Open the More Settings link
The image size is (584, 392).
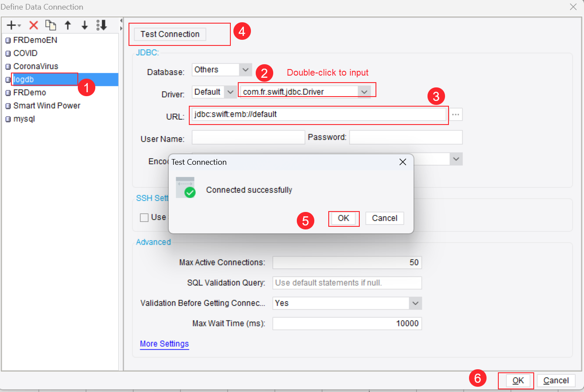(164, 344)
